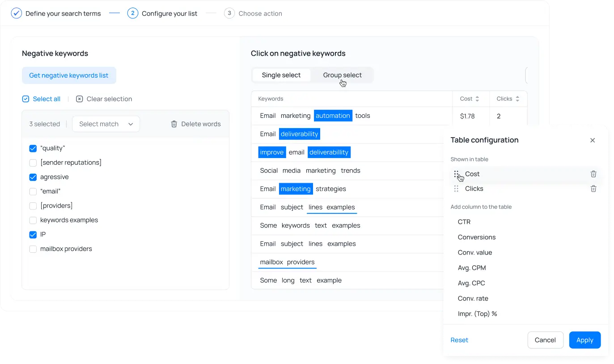Switch to Group select mode
The width and height of the screenshot is (614, 364).
343,75
